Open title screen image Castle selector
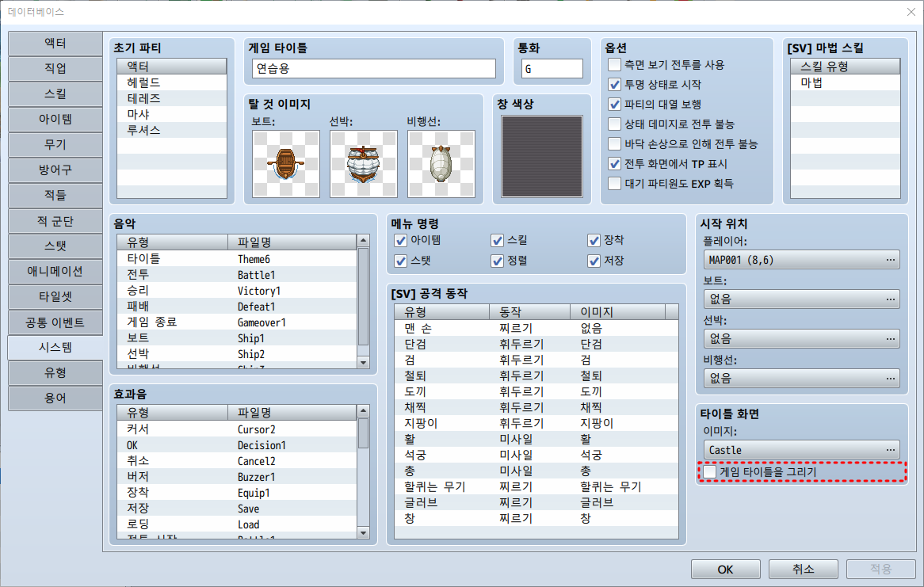The image size is (924, 587). 801,450
